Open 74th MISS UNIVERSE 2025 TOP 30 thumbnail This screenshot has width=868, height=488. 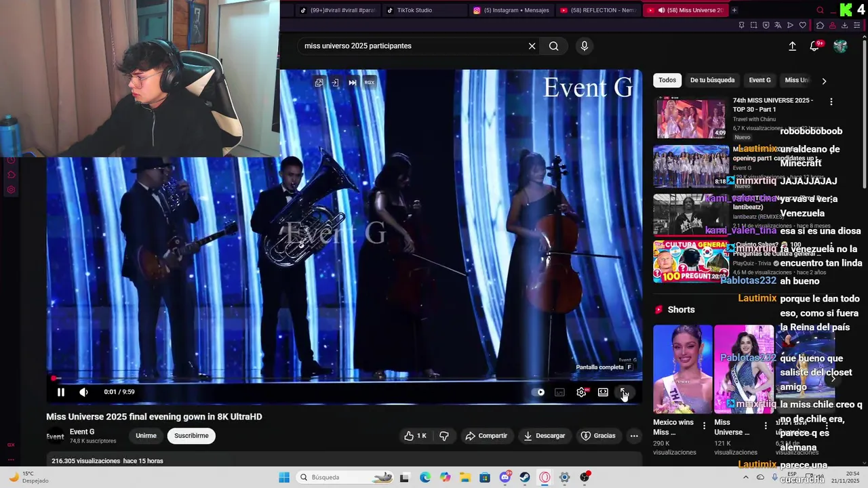pyautogui.click(x=691, y=118)
